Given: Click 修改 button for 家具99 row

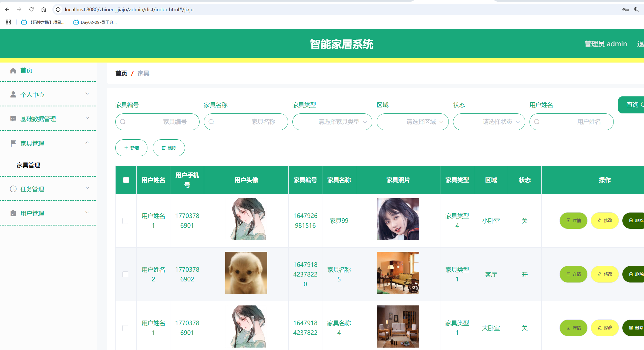Looking at the screenshot, I should click(x=605, y=220).
